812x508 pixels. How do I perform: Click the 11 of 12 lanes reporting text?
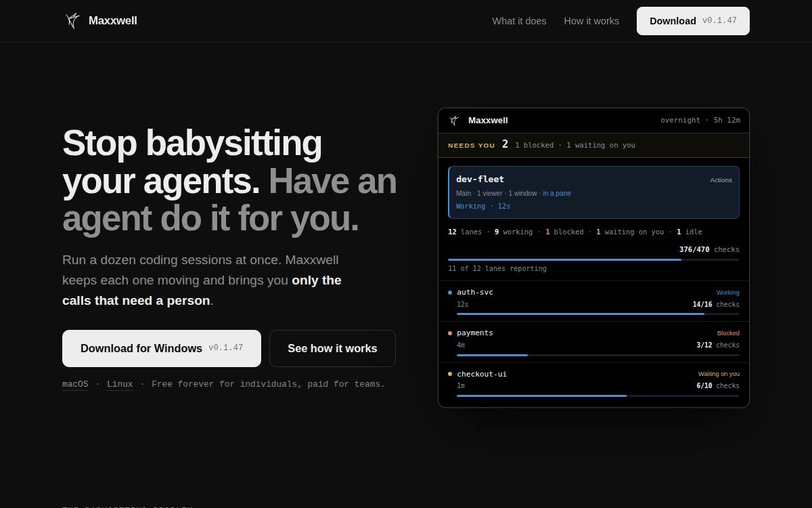click(x=497, y=268)
